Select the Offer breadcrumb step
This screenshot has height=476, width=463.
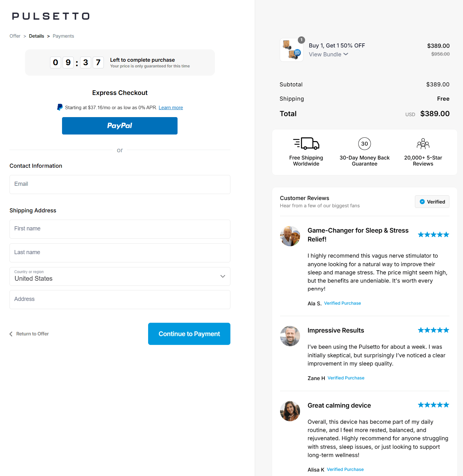click(15, 36)
